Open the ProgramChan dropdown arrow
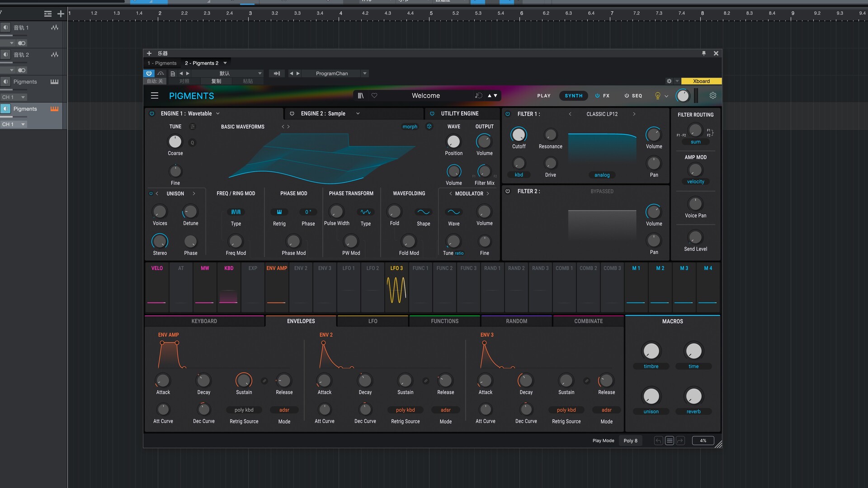 pos(365,73)
